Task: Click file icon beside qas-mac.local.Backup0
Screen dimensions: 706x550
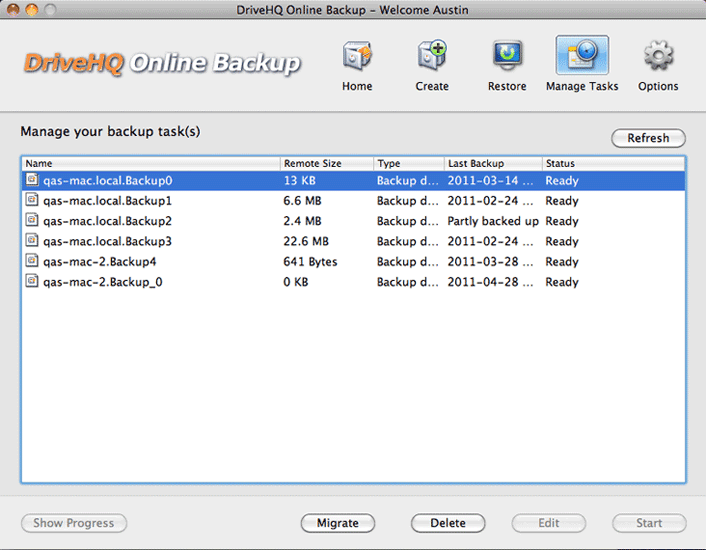Action: (x=32, y=181)
